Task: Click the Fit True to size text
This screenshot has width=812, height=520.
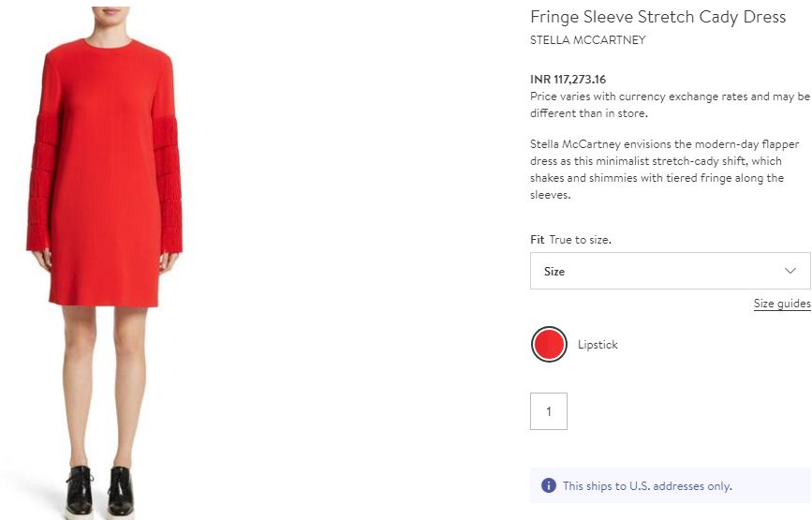Action: click(x=570, y=240)
